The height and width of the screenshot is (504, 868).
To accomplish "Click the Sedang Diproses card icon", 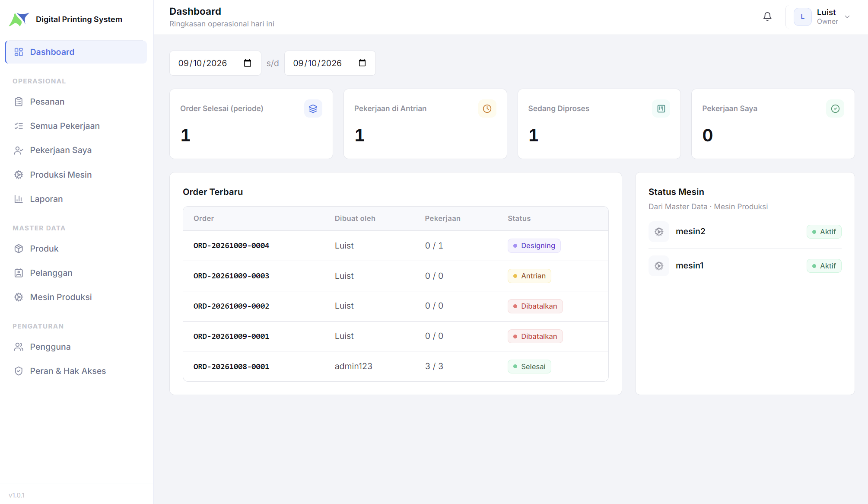I will (661, 108).
